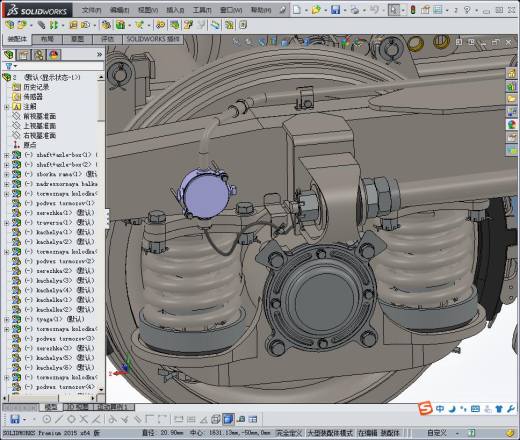Screen dimensions: 520x440
Task: Open the FeatureManager design tree tab icon
Action: point(9,55)
